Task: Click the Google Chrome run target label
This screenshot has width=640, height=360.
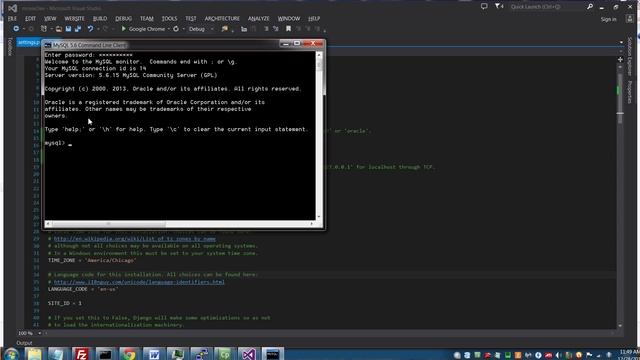Action: point(147,29)
